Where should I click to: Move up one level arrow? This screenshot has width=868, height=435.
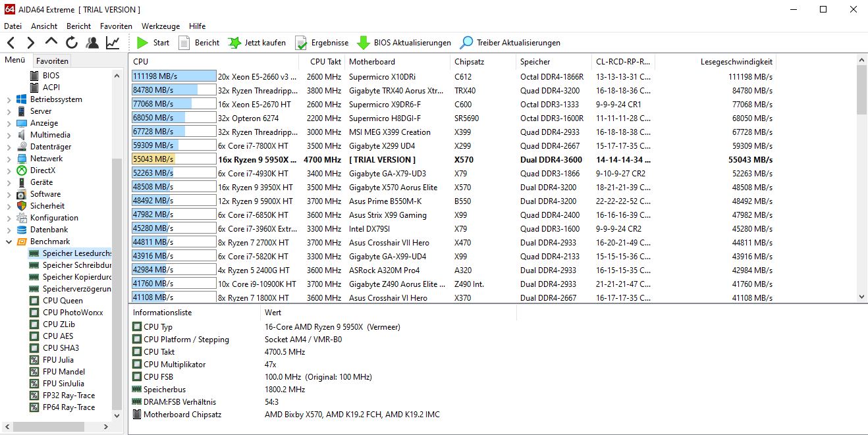coord(51,41)
